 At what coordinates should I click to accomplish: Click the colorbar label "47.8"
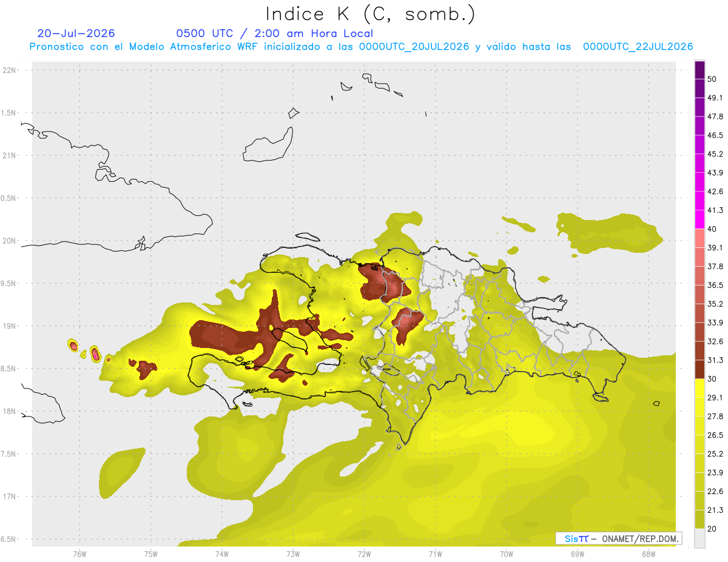[x=715, y=117]
